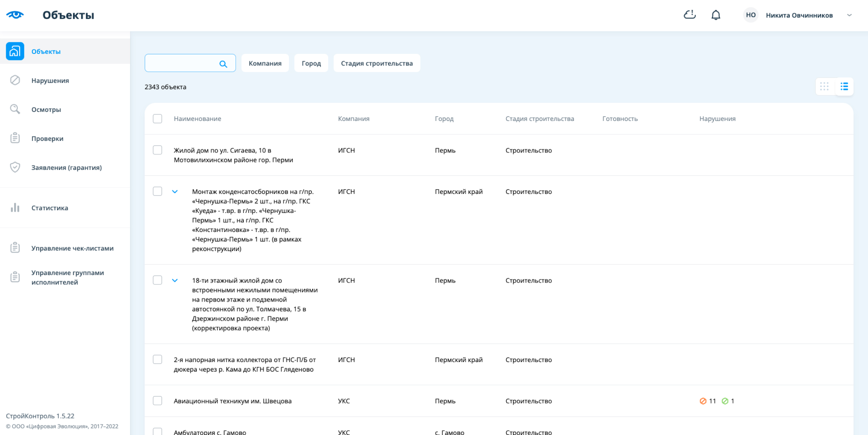Go to Статистика in sidebar
The width and height of the screenshot is (868, 435).
(50, 208)
